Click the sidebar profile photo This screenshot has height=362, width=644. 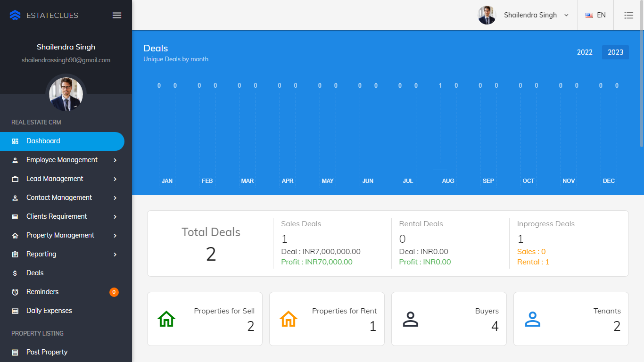pyautogui.click(x=66, y=94)
